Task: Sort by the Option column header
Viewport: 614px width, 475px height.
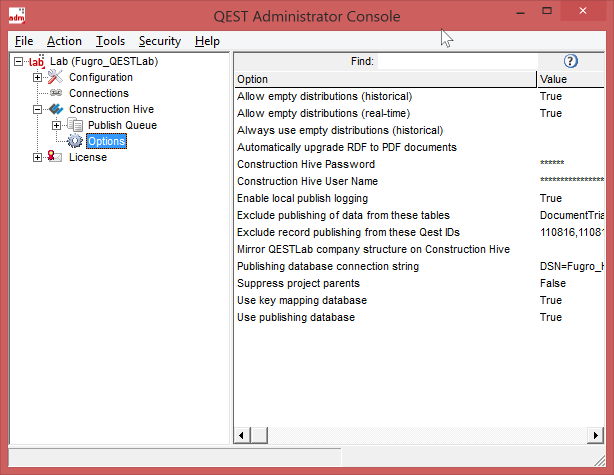Action: (385, 79)
